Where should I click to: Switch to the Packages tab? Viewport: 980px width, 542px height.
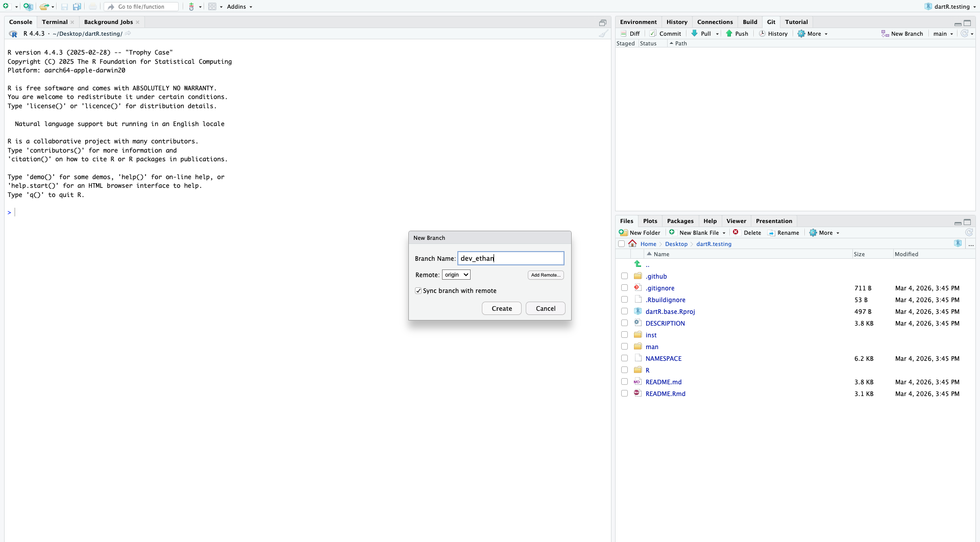(x=680, y=221)
